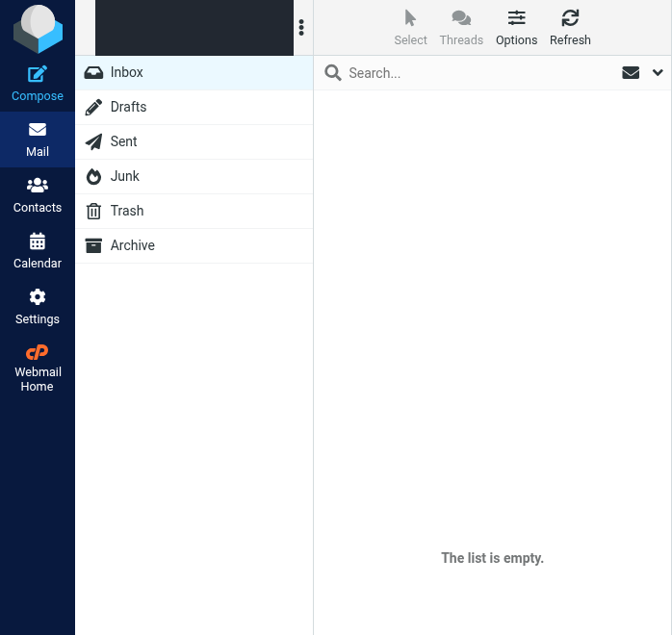Refresh the message list
The image size is (672, 635).
(x=570, y=28)
